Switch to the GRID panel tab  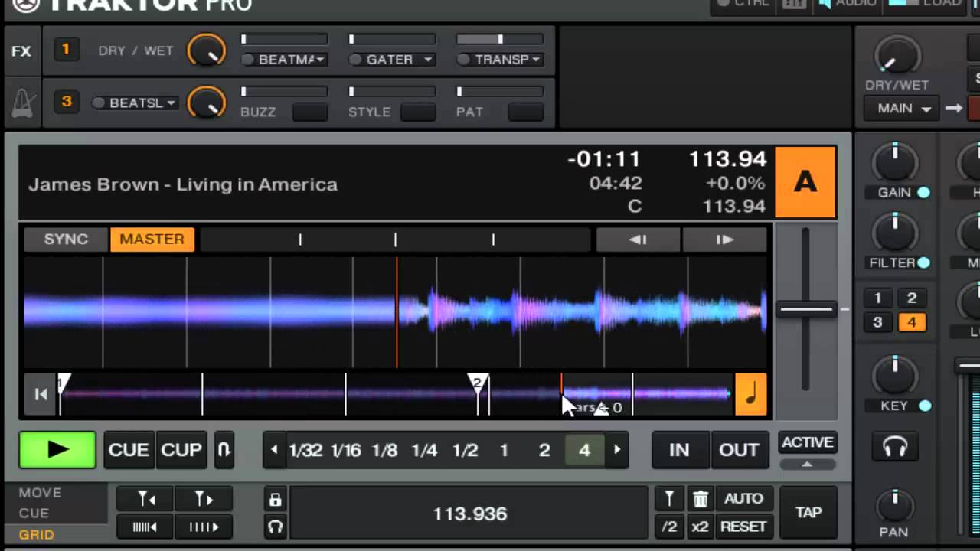[x=37, y=534]
